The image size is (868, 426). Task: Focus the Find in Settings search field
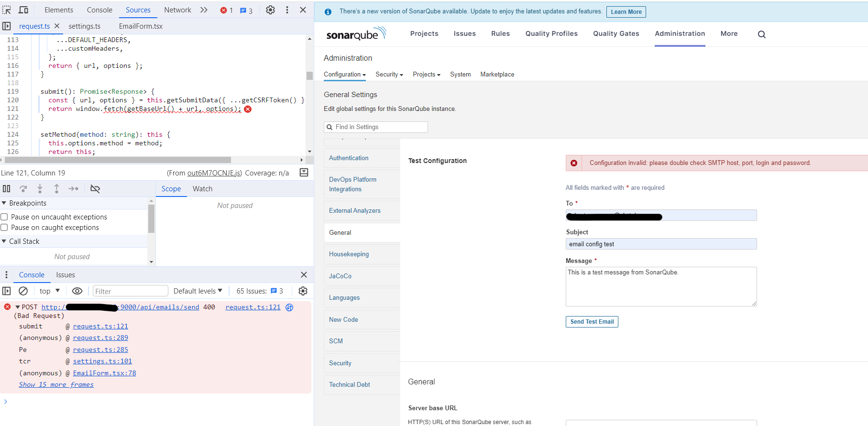pos(376,127)
